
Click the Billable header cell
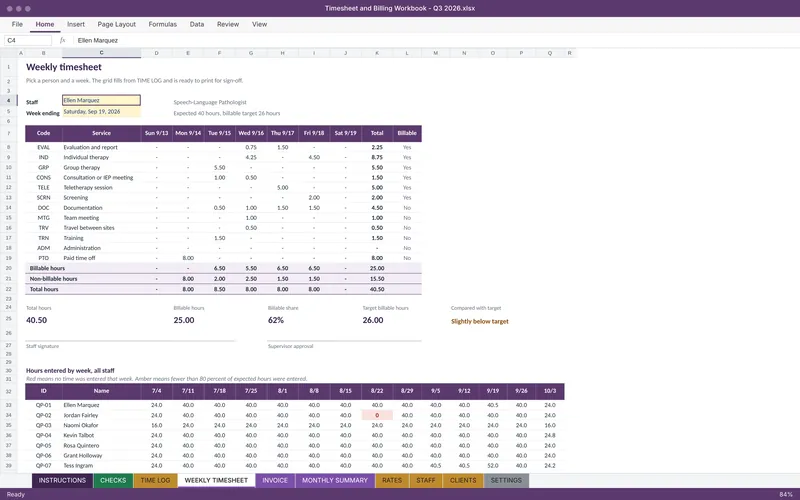click(407, 133)
